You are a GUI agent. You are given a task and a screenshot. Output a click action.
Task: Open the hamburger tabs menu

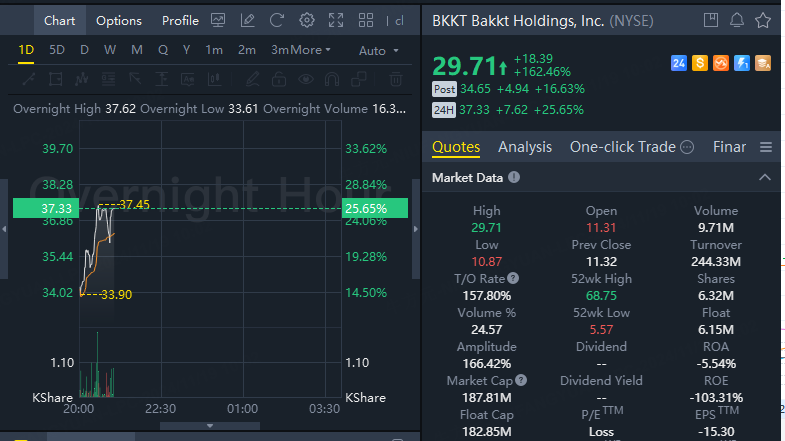point(765,147)
